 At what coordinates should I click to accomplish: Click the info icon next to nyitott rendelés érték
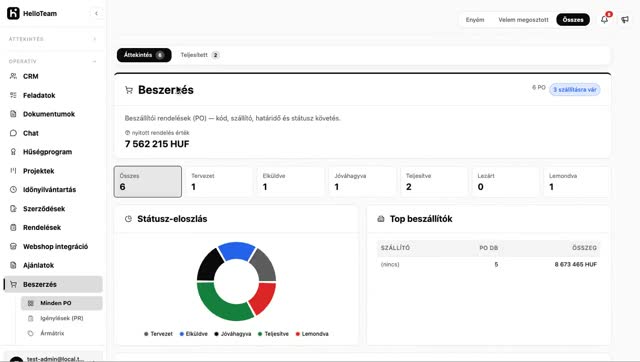click(127, 133)
